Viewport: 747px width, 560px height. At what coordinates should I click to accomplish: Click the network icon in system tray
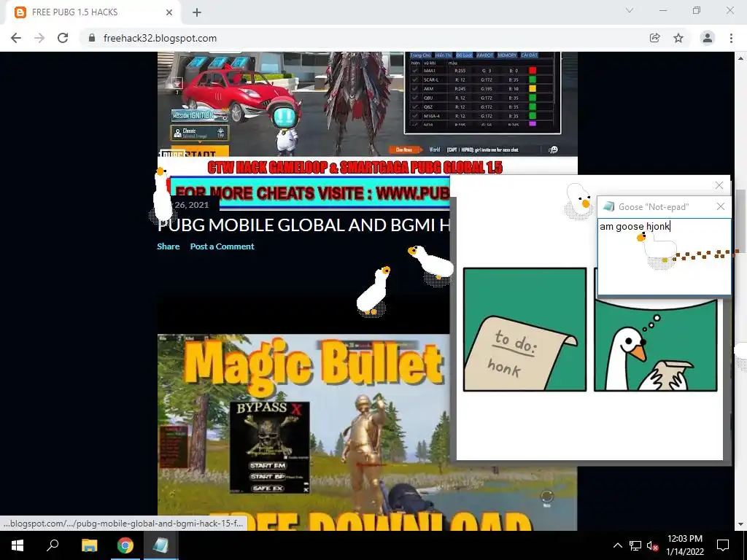pyautogui.click(x=635, y=545)
